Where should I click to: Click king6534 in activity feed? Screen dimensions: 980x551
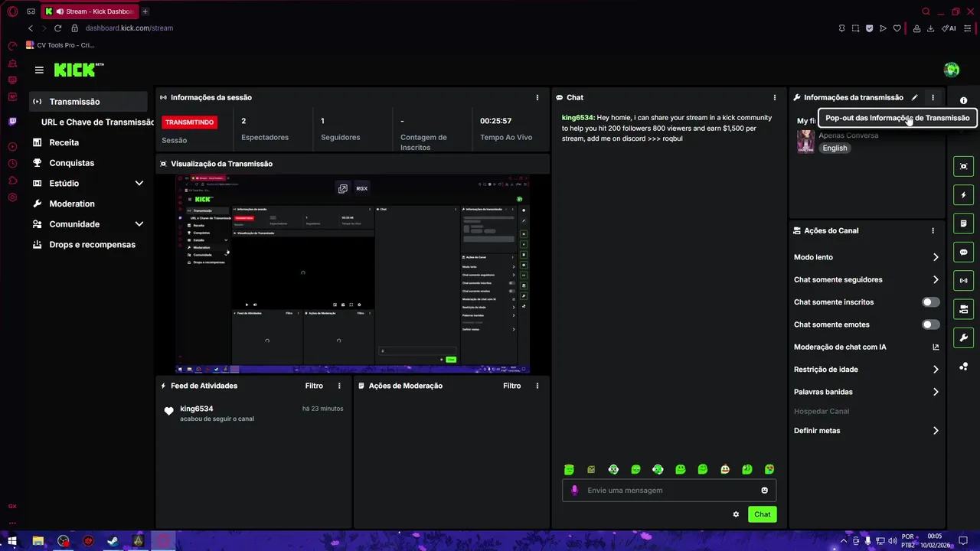click(197, 409)
